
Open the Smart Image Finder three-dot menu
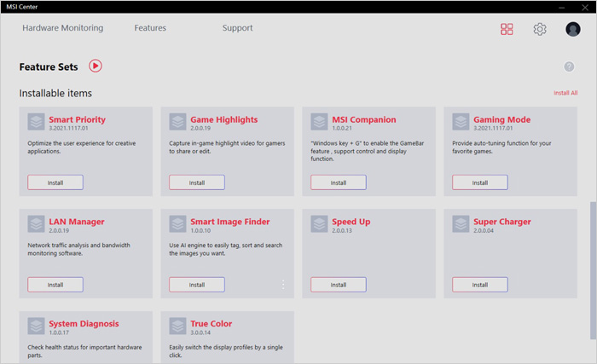click(x=283, y=285)
